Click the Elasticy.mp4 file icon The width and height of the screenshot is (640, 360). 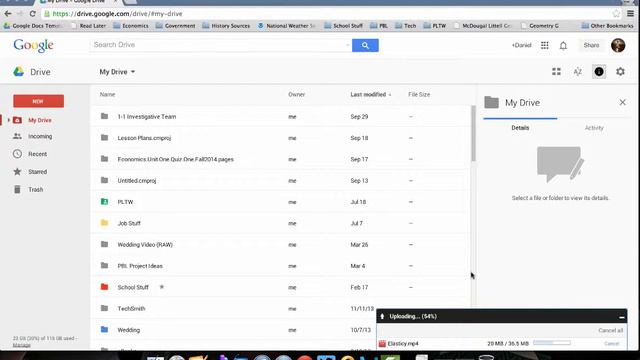click(x=382, y=344)
